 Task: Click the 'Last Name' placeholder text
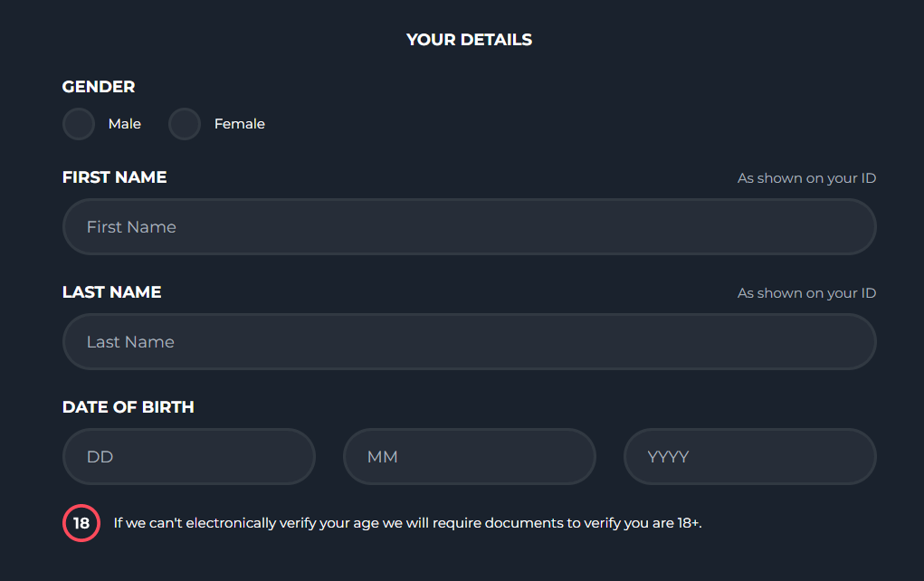tap(130, 342)
